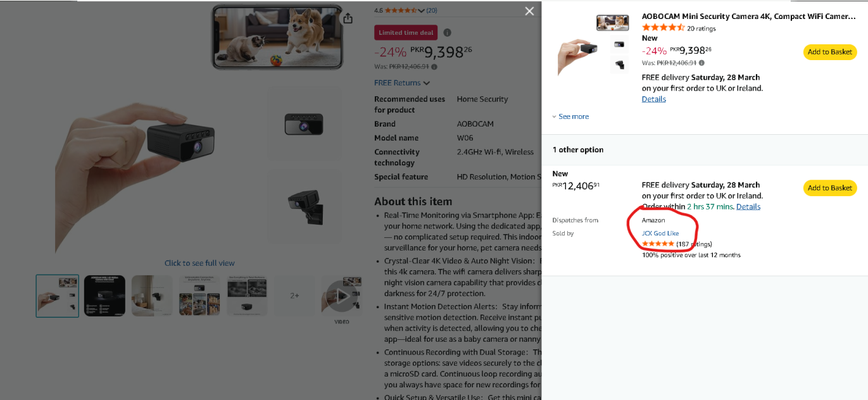Add the PKR 9,398 offer to basket
This screenshot has width=868, height=400.
point(829,52)
